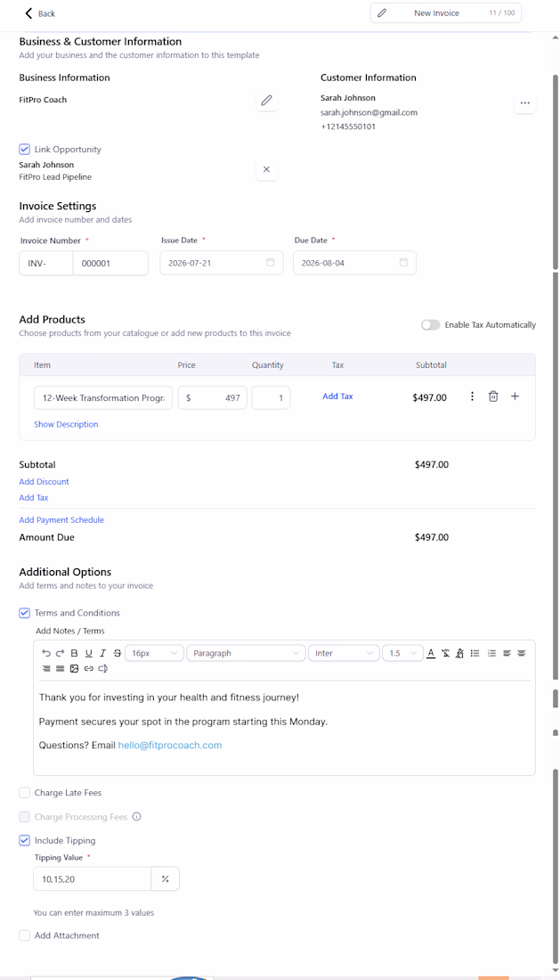
Task: Uncheck Link Opportunity checkbox
Action: click(x=24, y=150)
